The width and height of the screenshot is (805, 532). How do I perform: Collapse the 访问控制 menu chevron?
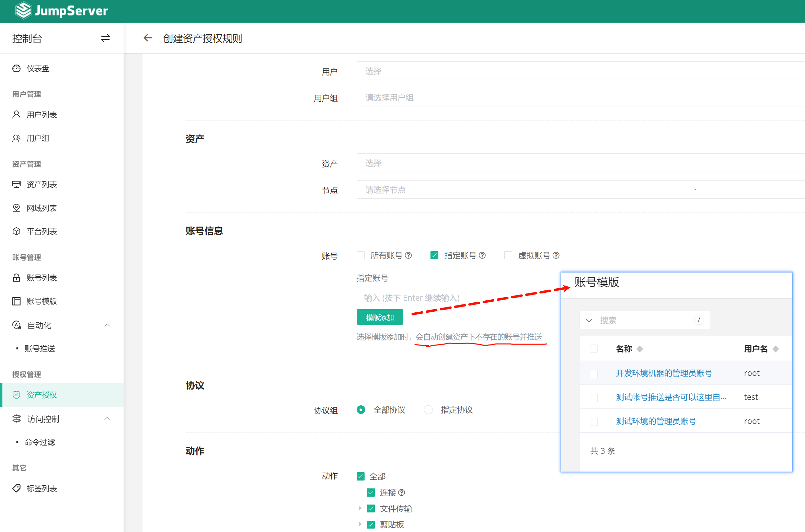(107, 419)
